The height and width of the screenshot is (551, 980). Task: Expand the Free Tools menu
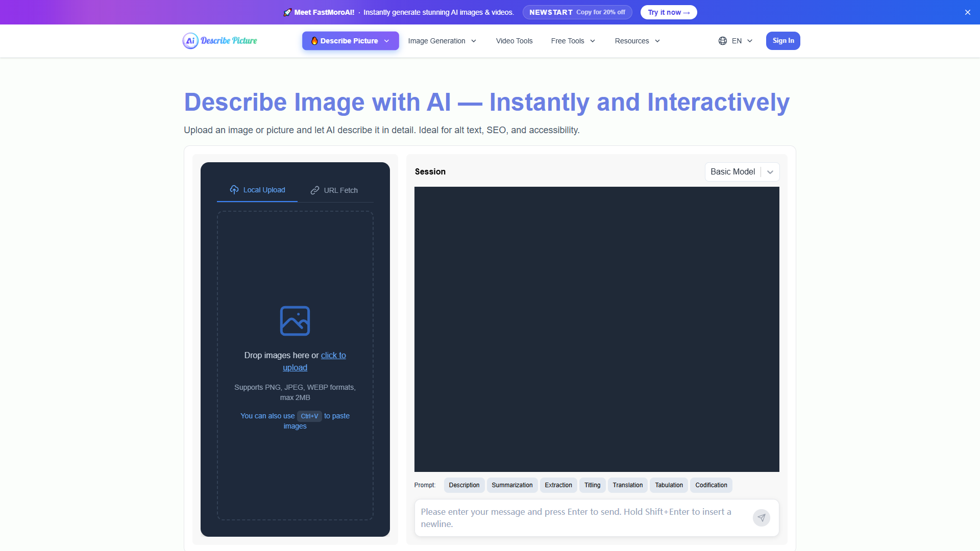coord(573,41)
